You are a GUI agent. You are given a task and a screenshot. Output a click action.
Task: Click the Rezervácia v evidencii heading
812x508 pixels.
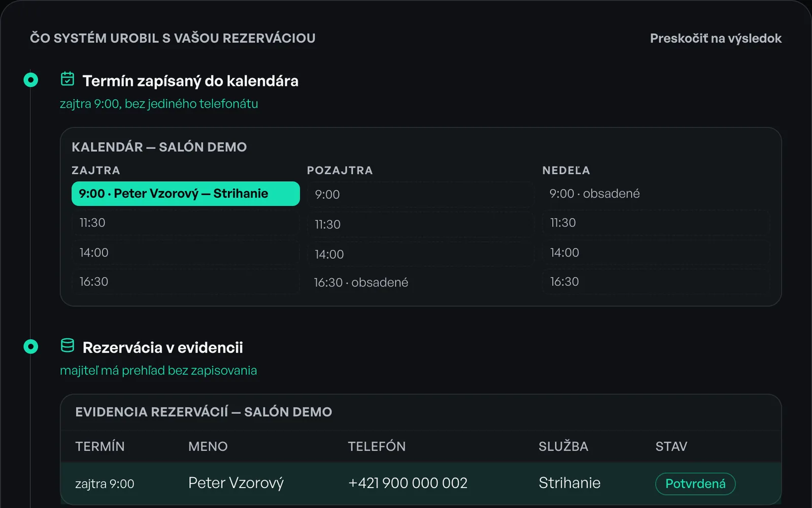(x=162, y=347)
